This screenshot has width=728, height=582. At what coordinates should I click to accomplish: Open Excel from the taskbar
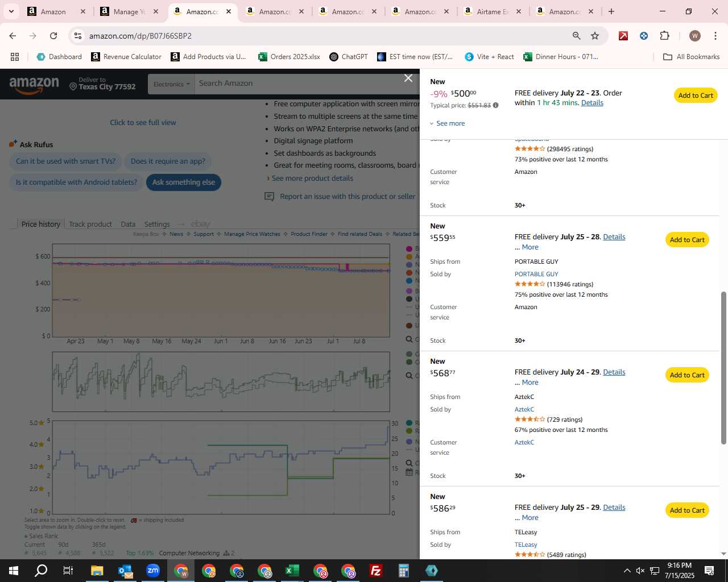pyautogui.click(x=292, y=571)
